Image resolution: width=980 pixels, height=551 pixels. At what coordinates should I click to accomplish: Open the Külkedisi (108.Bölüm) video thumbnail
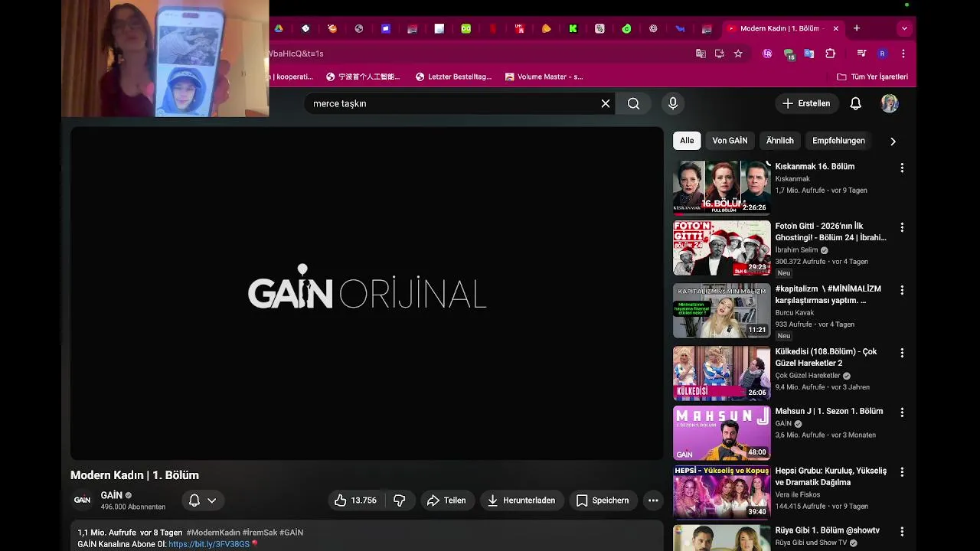[x=722, y=373]
